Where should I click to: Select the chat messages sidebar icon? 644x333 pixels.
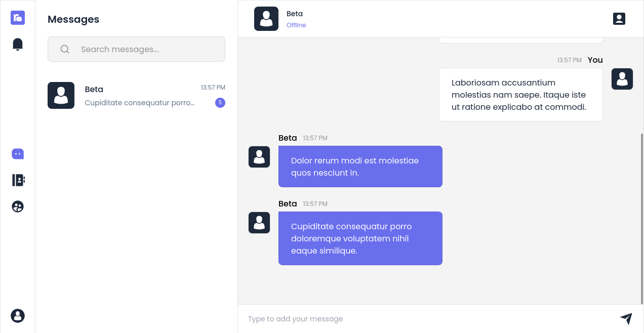[18, 154]
